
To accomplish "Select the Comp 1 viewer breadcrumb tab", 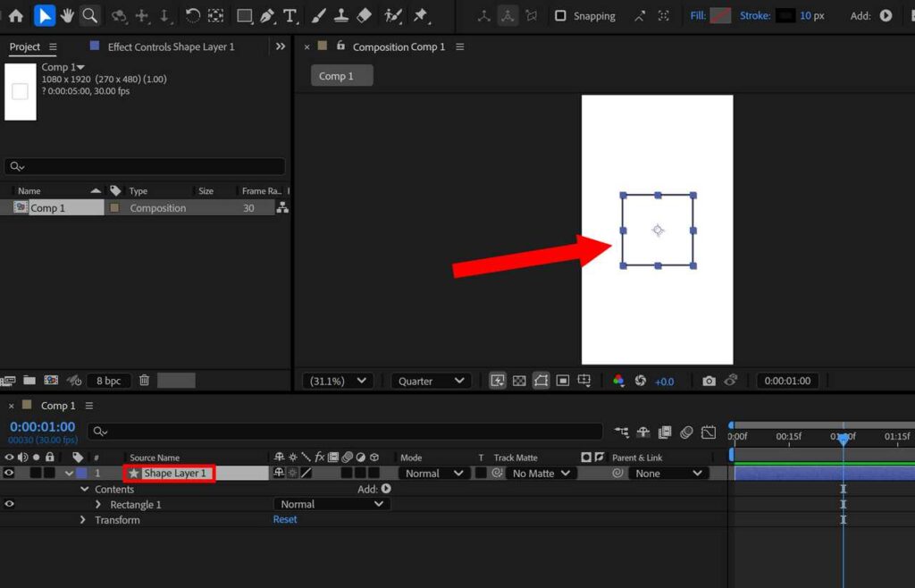I will pos(341,76).
